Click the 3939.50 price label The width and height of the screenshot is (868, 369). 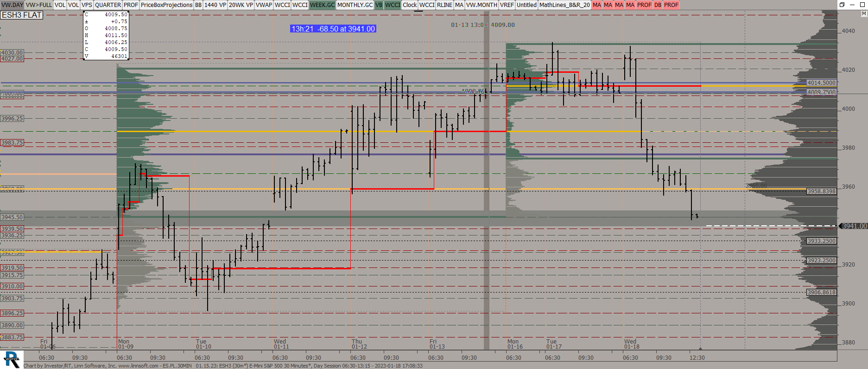point(12,229)
